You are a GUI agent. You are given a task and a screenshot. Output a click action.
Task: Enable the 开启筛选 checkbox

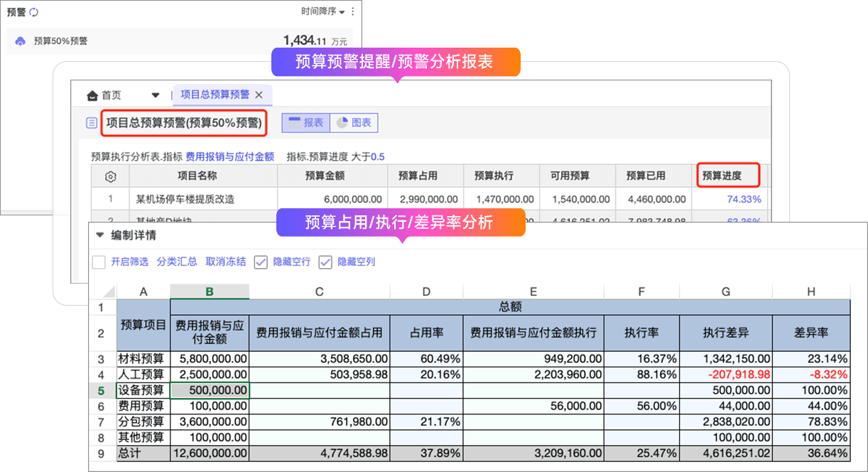[x=99, y=262]
